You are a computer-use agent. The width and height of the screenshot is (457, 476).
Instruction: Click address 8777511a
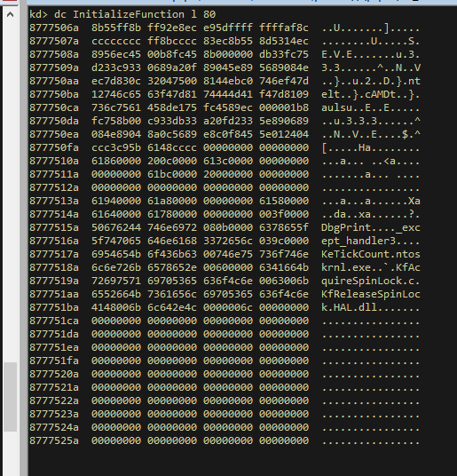pyautogui.click(x=54, y=174)
